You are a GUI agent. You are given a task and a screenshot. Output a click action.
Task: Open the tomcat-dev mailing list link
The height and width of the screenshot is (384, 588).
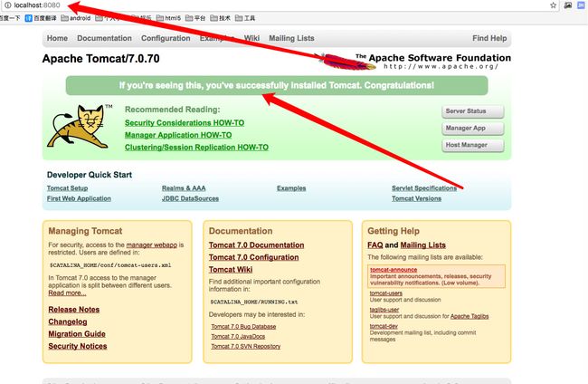(x=384, y=326)
